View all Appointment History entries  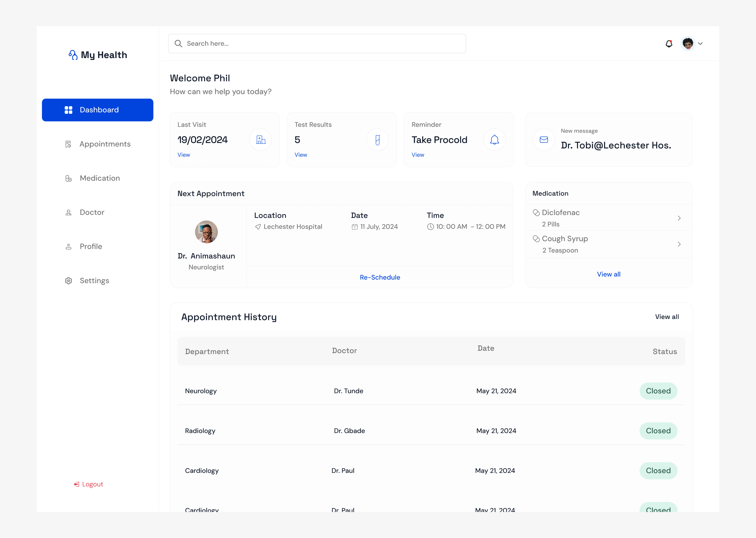pos(667,317)
